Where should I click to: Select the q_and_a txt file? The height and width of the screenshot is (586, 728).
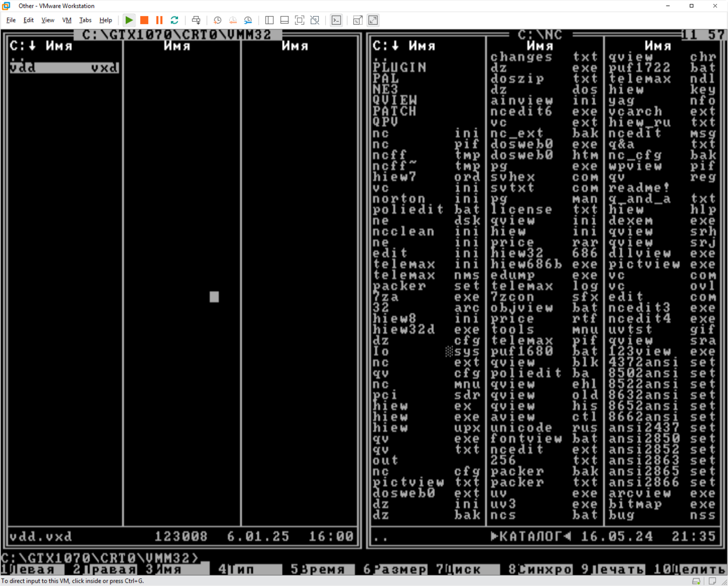pyautogui.click(x=662, y=199)
